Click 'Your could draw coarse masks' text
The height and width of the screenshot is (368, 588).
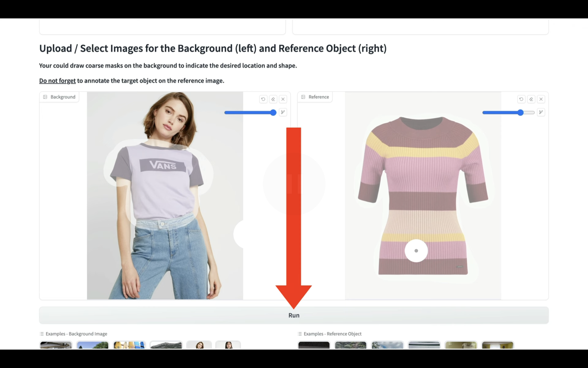168,65
